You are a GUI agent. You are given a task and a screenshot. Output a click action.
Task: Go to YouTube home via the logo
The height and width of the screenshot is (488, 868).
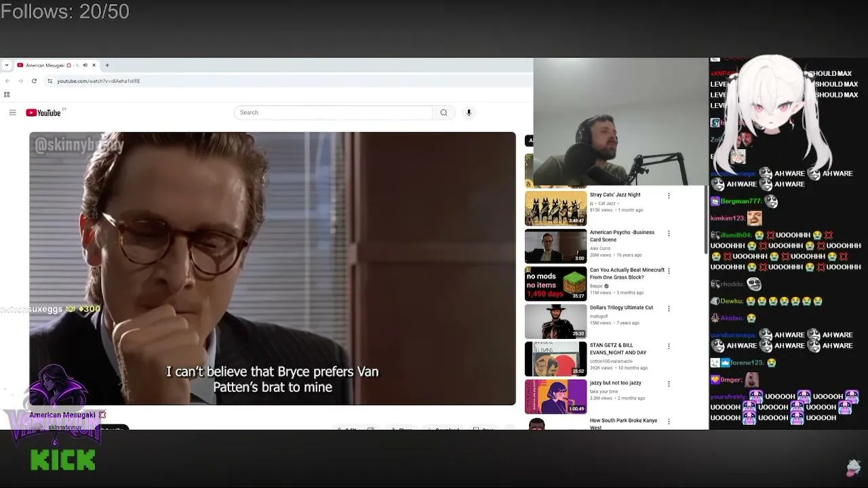43,113
